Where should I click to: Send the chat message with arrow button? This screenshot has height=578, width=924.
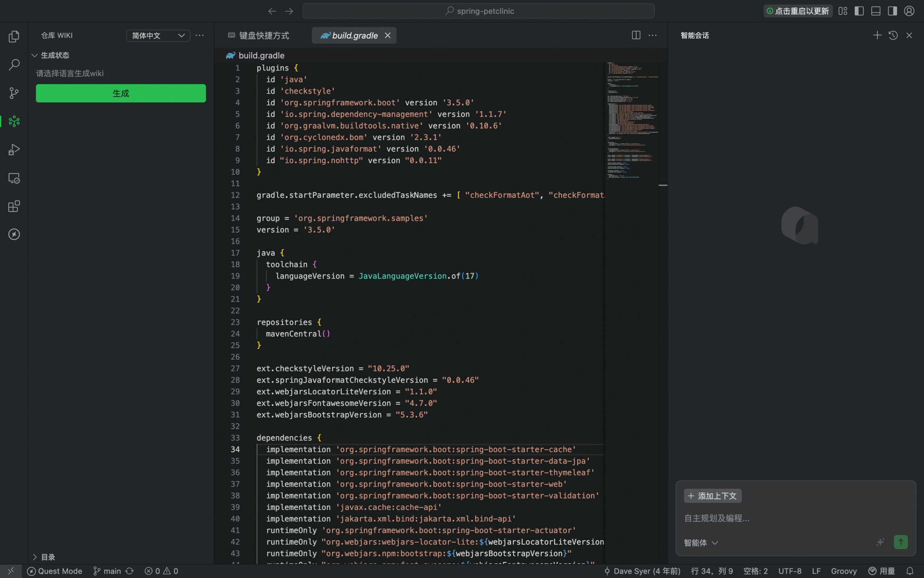(x=901, y=542)
